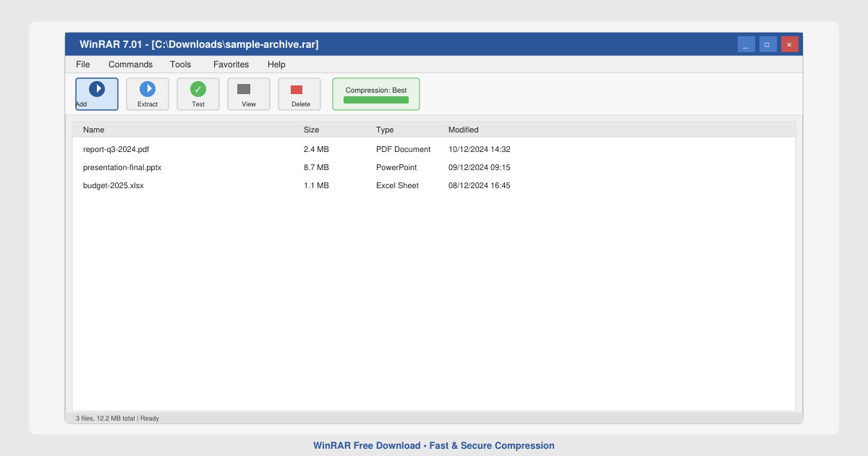Click the 1.1 MB size cell
The height and width of the screenshot is (456, 868).
click(316, 185)
